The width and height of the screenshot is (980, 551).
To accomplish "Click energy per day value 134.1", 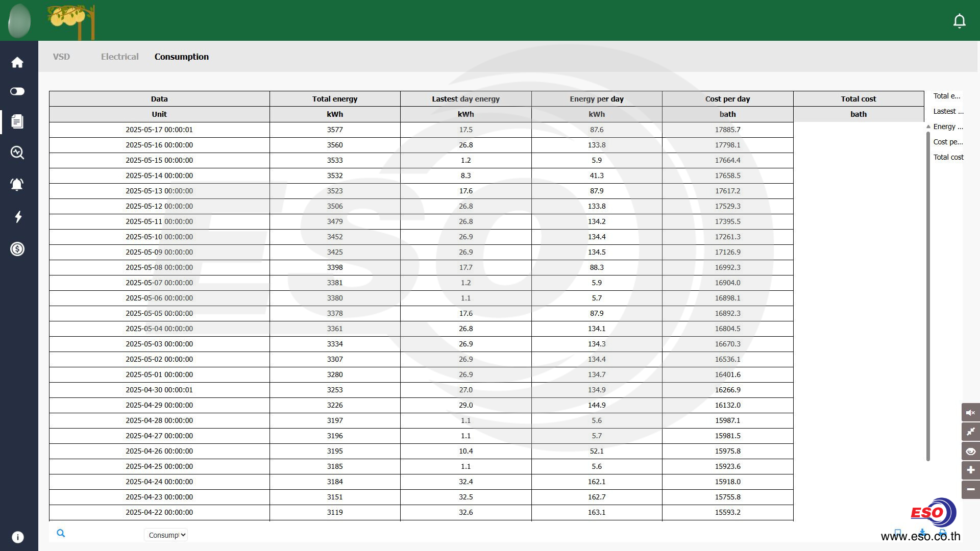I will pos(597,329).
